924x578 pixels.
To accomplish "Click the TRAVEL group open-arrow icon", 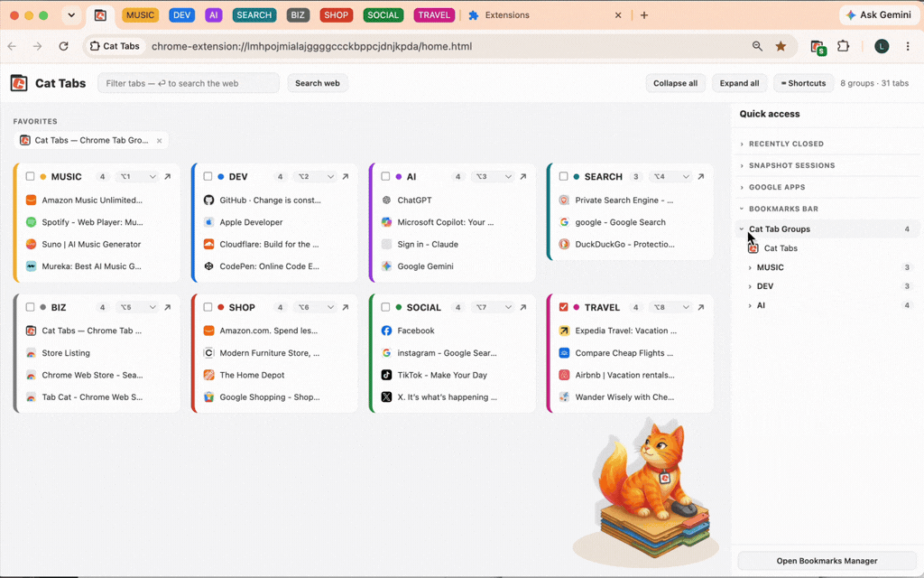I will click(x=700, y=307).
